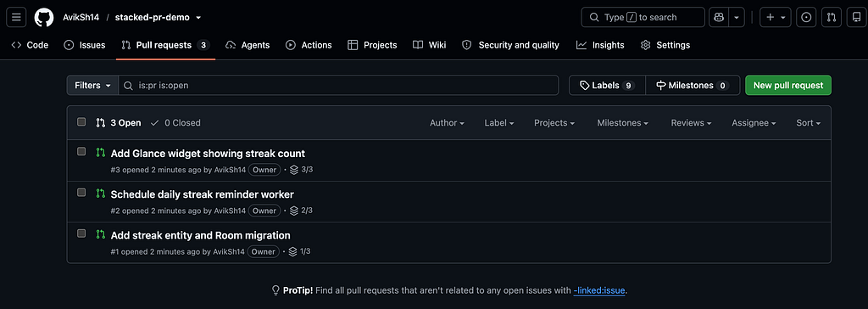Open the create new plus menu
The width and height of the screenshot is (868, 309).
pos(776,17)
